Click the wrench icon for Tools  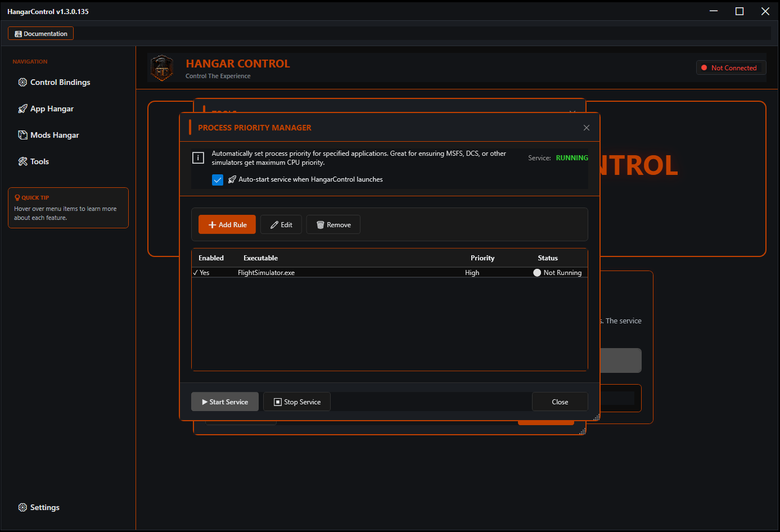coord(22,161)
